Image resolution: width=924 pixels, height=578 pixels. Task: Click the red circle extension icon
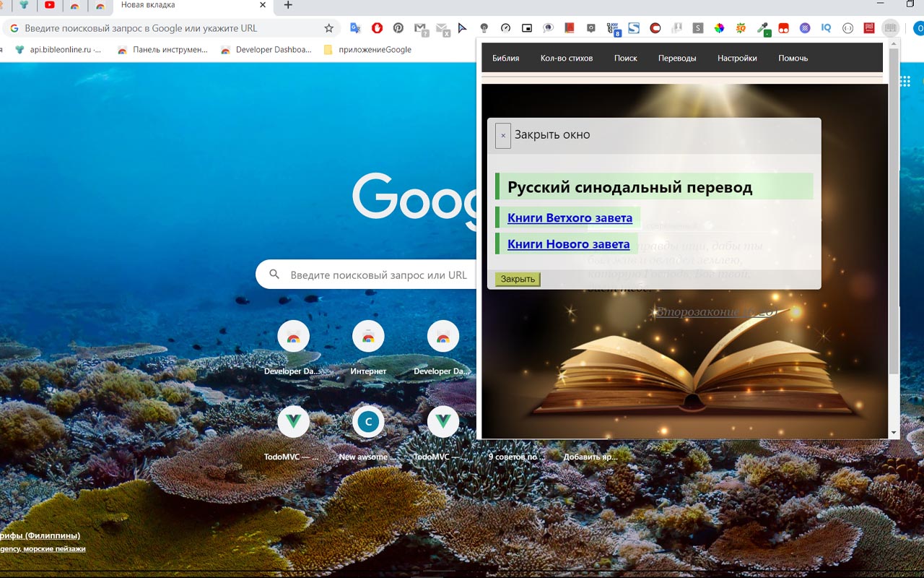click(655, 28)
